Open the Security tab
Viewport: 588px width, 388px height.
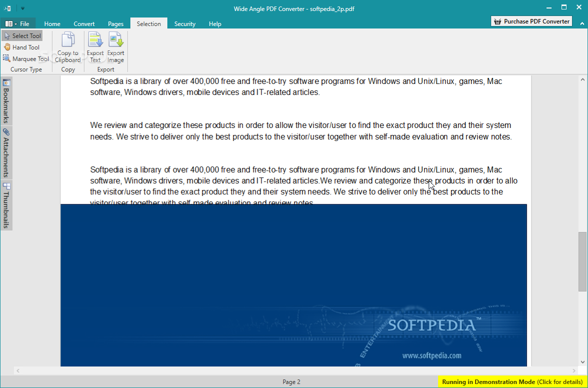pyautogui.click(x=185, y=23)
